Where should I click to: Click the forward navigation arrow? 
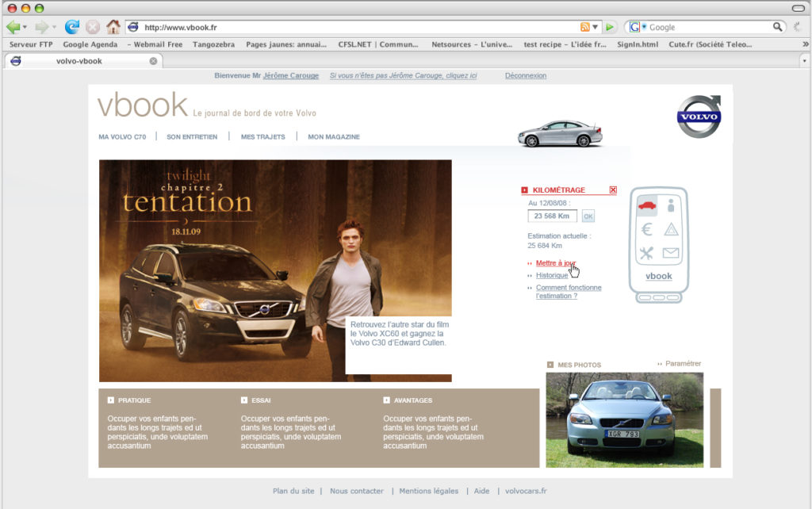[41, 27]
